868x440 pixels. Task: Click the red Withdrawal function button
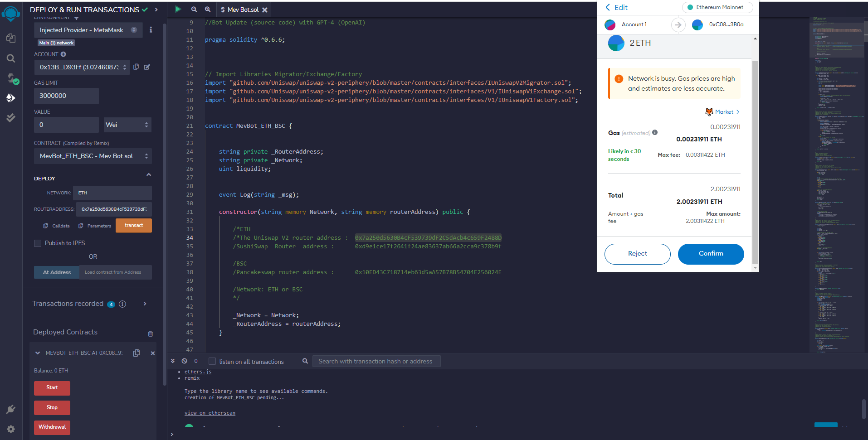coord(52,427)
